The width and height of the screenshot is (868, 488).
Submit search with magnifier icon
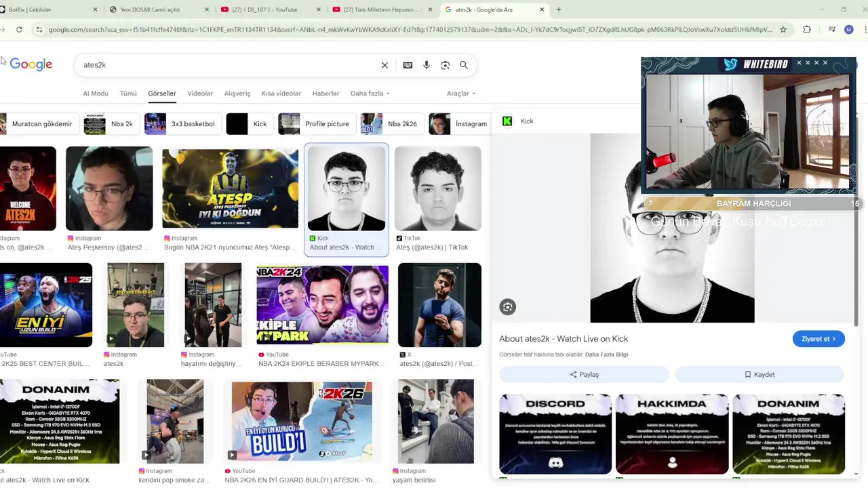click(x=464, y=65)
